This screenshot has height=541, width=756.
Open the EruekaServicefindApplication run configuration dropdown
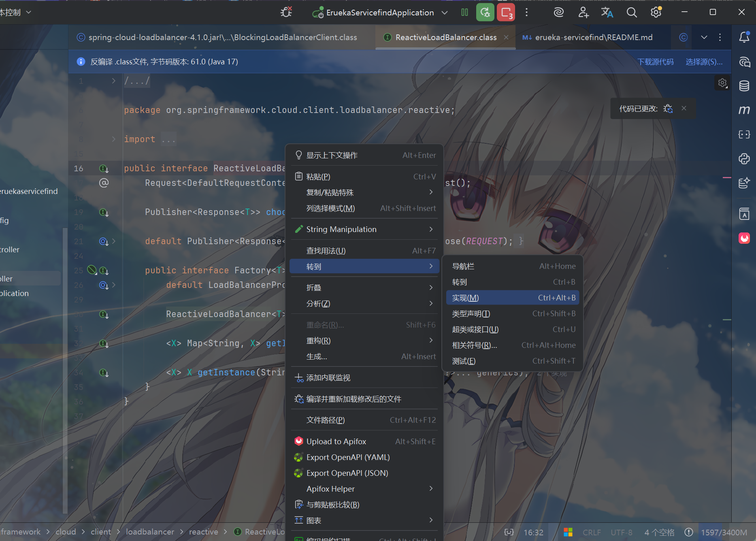point(380,13)
